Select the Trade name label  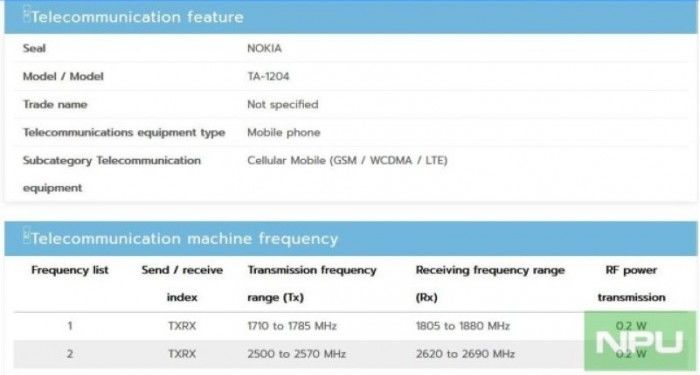[55, 104]
